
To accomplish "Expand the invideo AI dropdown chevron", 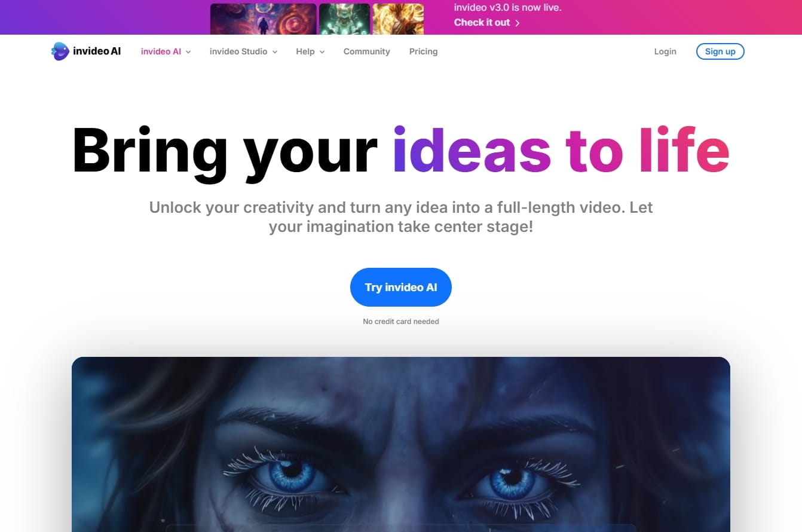I will click(x=188, y=52).
